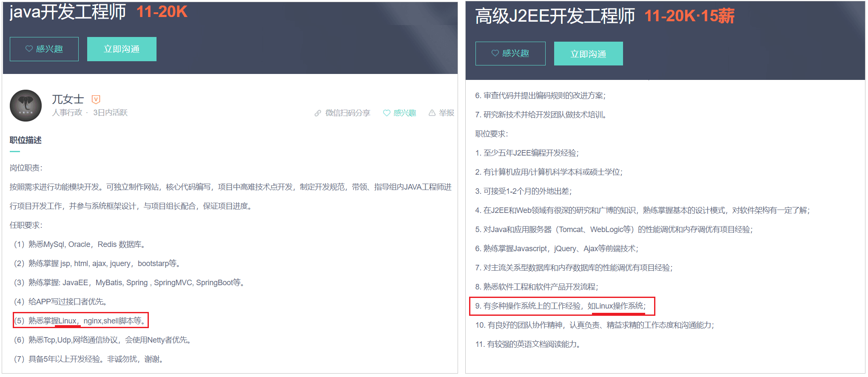
Task: Click the highlighted 熟悉掌握Linux, nginx requirement line
Action: (81, 320)
